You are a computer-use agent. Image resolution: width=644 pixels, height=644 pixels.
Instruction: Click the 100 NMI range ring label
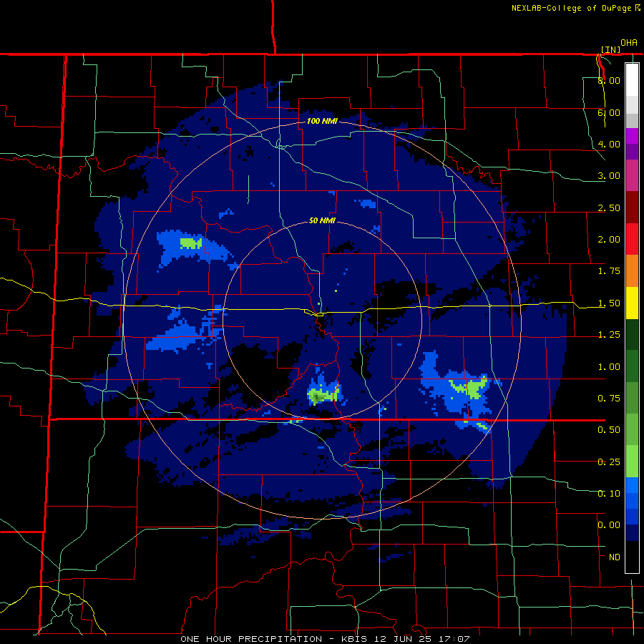point(323,121)
